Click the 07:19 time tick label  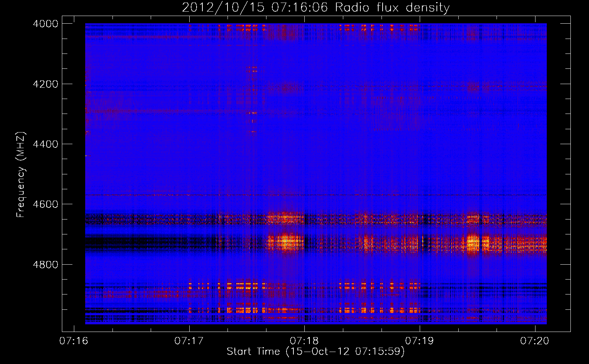(420, 341)
